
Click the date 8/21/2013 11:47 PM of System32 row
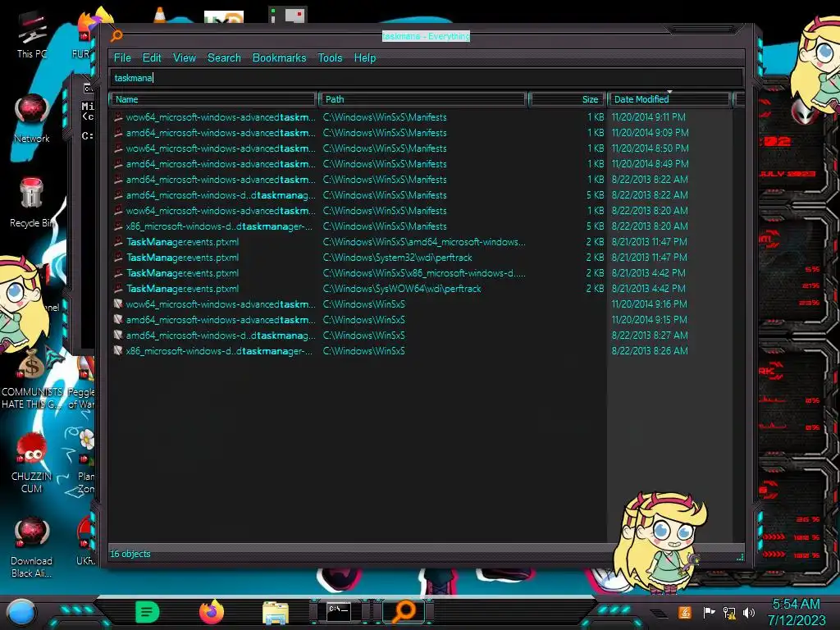point(650,257)
